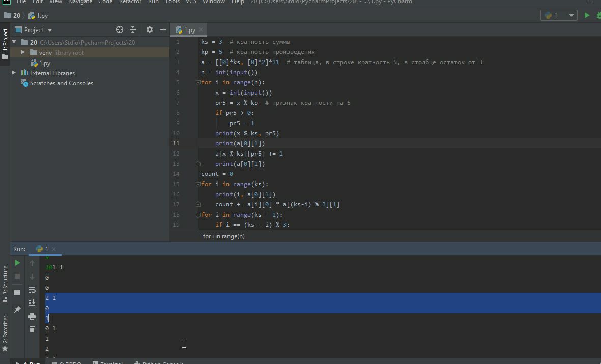Stop the running process in Run panel
Viewport: 601px width, 364px height.
pos(17,276)
